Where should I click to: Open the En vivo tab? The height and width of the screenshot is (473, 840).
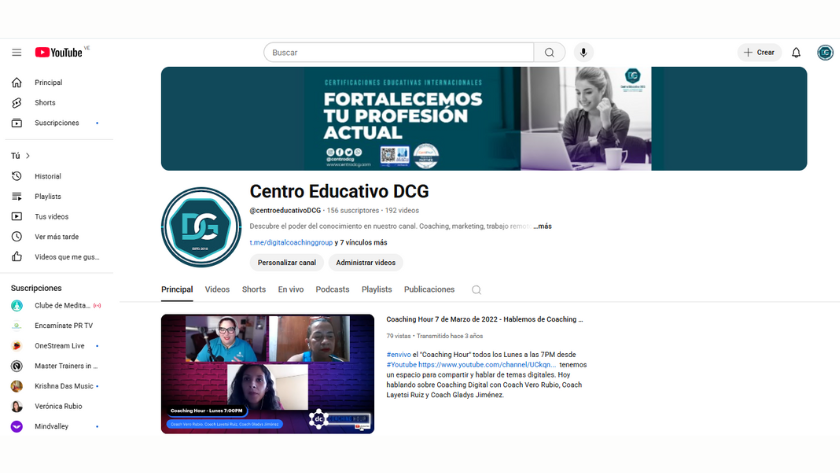point(290,289)
